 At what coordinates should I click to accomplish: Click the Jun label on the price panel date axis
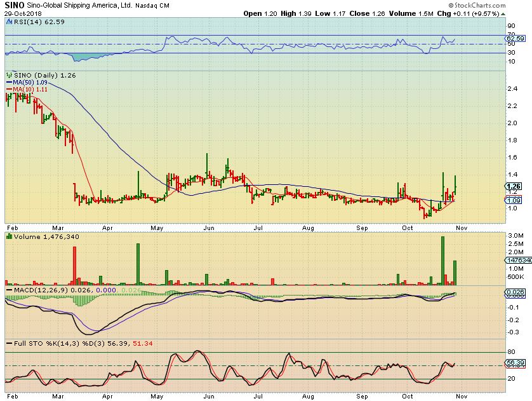click(209, 228)
